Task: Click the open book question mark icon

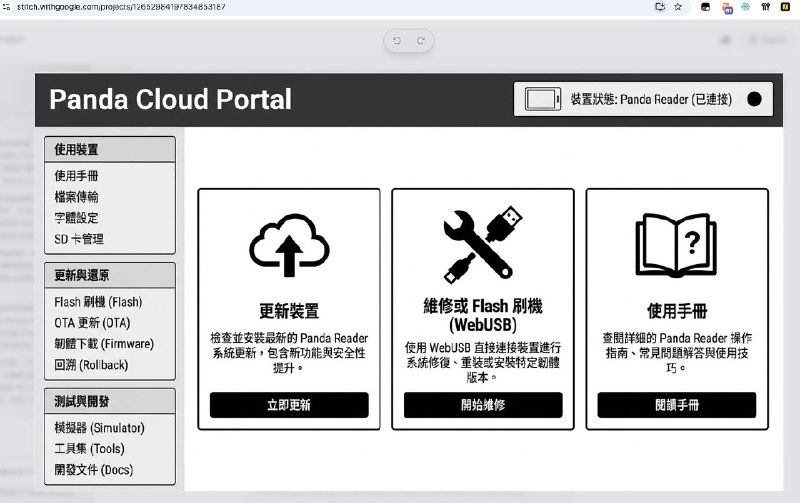Action: 676,245
